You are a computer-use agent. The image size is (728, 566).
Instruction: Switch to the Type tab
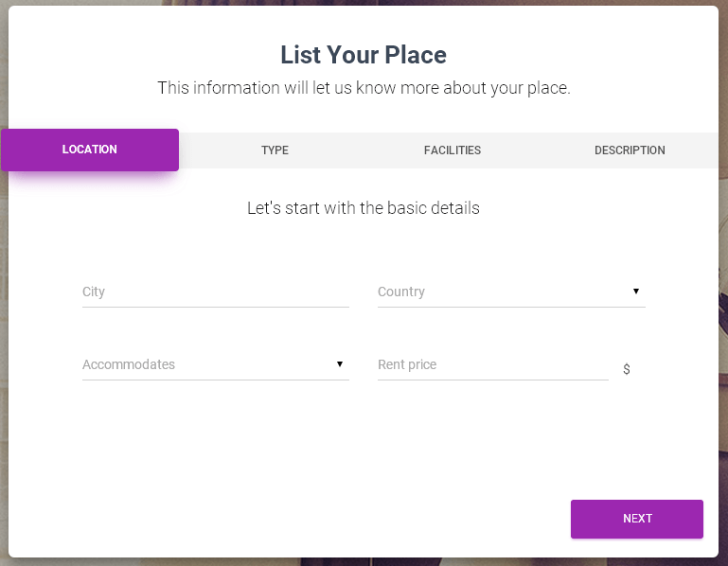[x=275, y=150]
